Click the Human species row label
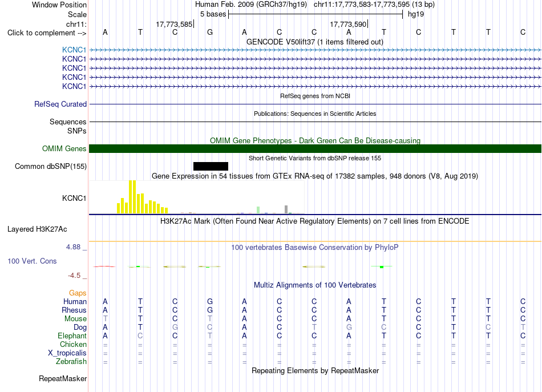542x392 pixels. coord(75,301)
